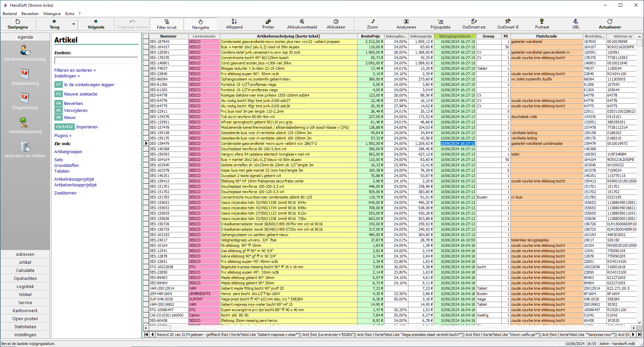Image resolution: width=644 pixels, height=347 pixels.
Task: Expand the Plugins section
Action: (x=63, y=136)
